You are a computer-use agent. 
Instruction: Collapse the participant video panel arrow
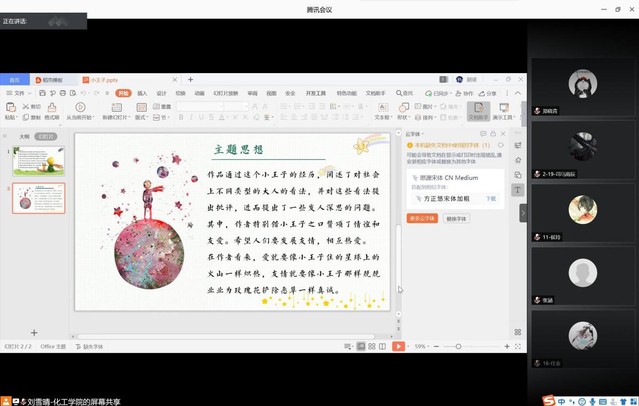point(522,212)
